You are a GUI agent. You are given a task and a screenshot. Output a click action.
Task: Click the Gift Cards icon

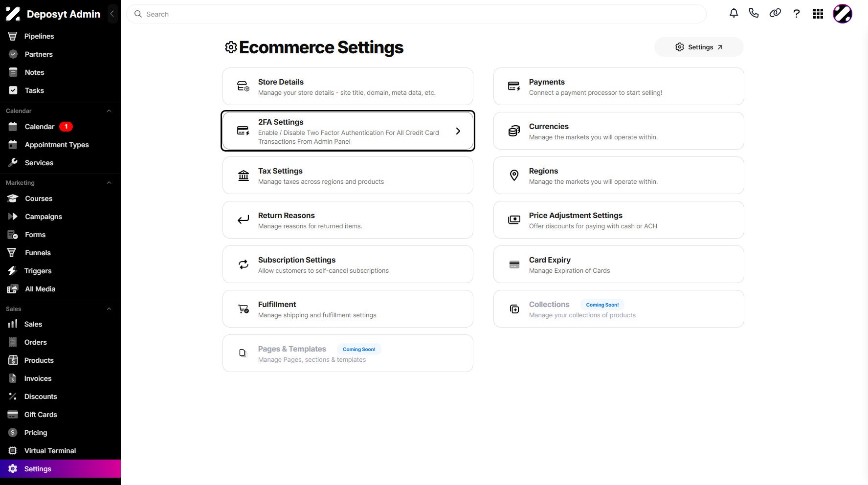[13, 415]
